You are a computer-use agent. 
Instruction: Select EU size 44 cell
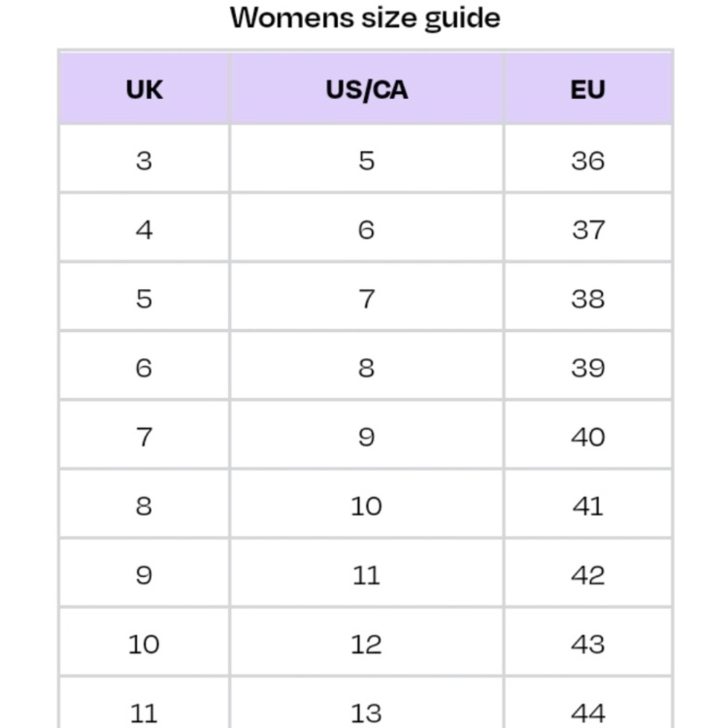pyautogui.click(x=587, y=703)
